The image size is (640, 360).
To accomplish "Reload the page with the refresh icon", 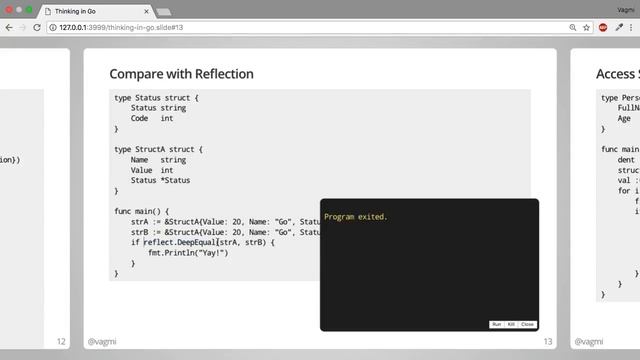I will (37, 27).
